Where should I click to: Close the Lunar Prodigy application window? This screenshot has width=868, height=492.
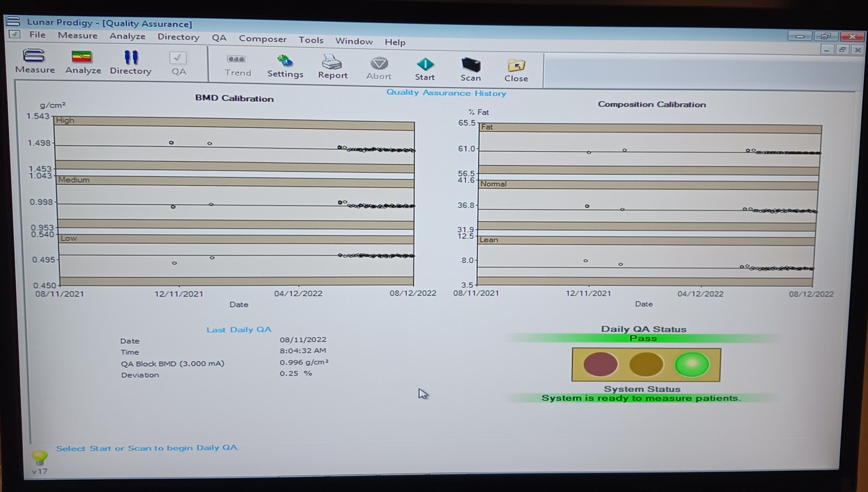point(853,36)
